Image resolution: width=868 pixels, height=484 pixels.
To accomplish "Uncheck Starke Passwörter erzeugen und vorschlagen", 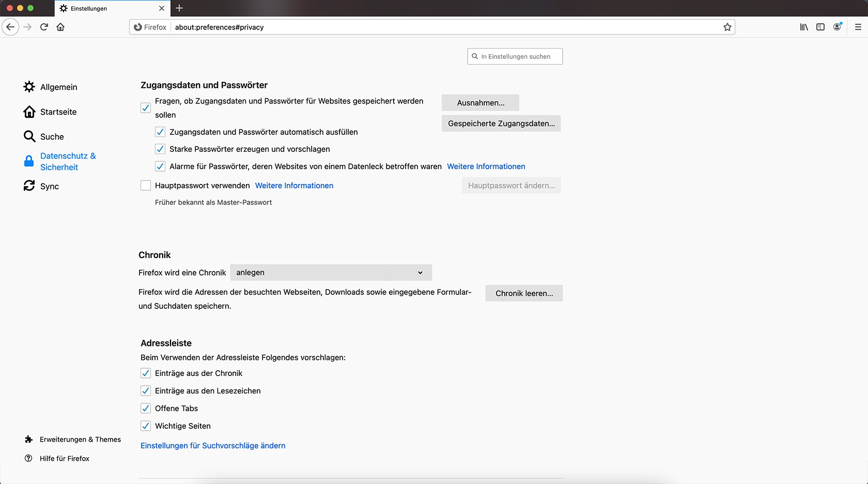I will tap(160, 149).
